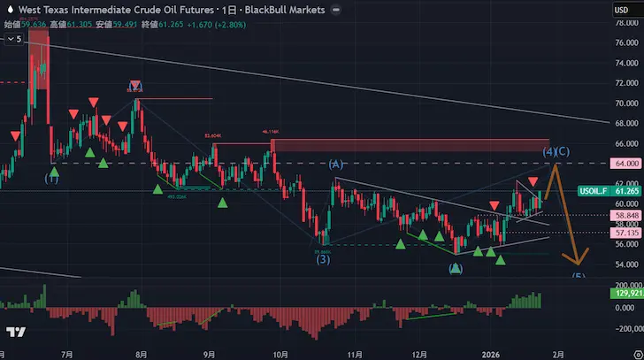Open the USD currency selector
Image resolution: width=644 pixels, height=360 pixels.
tap(623, 10)
